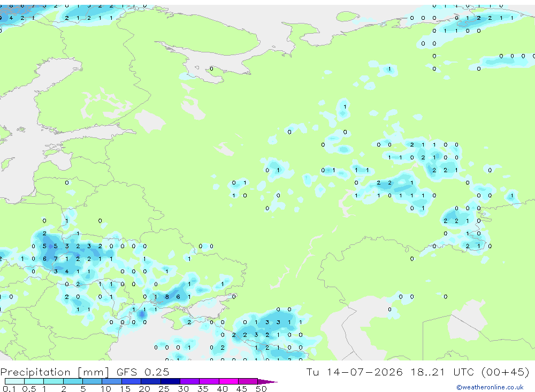This screenshot has height=392, width=535.
Task: Click the 20–25 mm dark blue swatch
Action: tap(151, 381)
